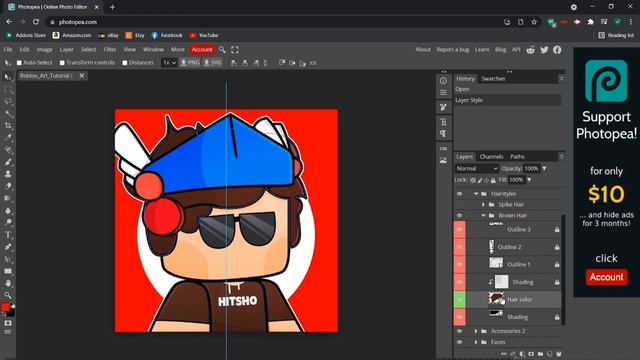Select the Pen tool
Screen dimensions: 640x360
8,247
